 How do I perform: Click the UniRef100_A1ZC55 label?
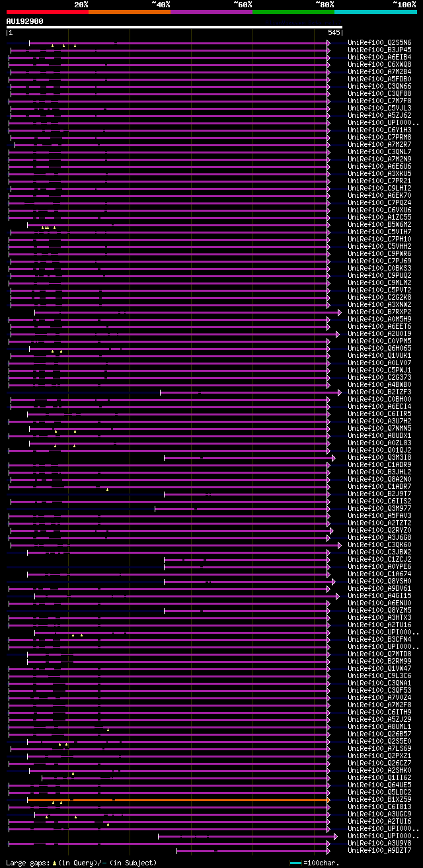[379, 218]
